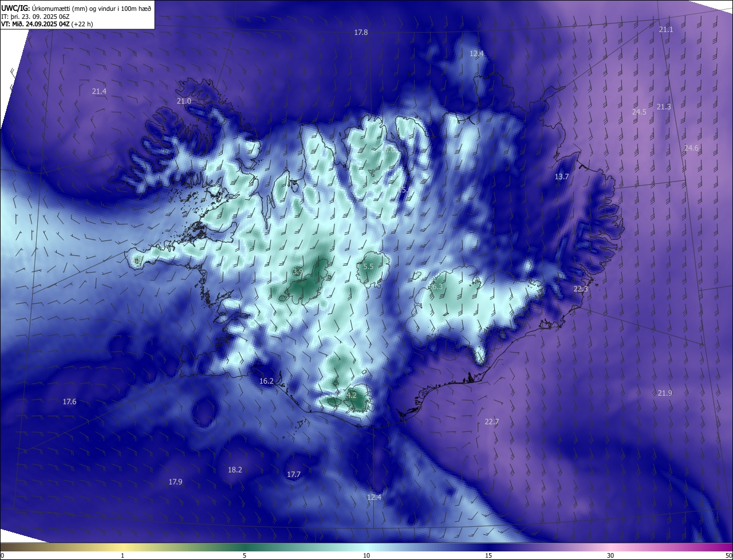Click the 13.7 value label

coord(562,177)
